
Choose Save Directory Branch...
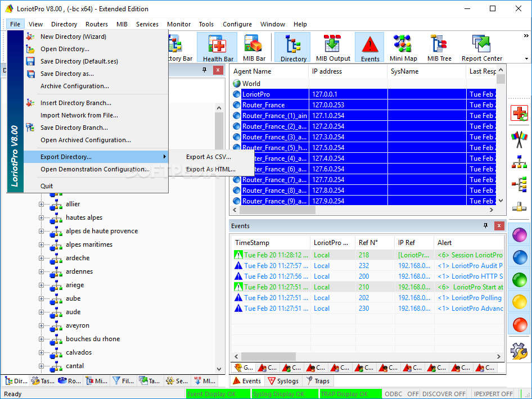pyautogui.click(x=96, y=128)
